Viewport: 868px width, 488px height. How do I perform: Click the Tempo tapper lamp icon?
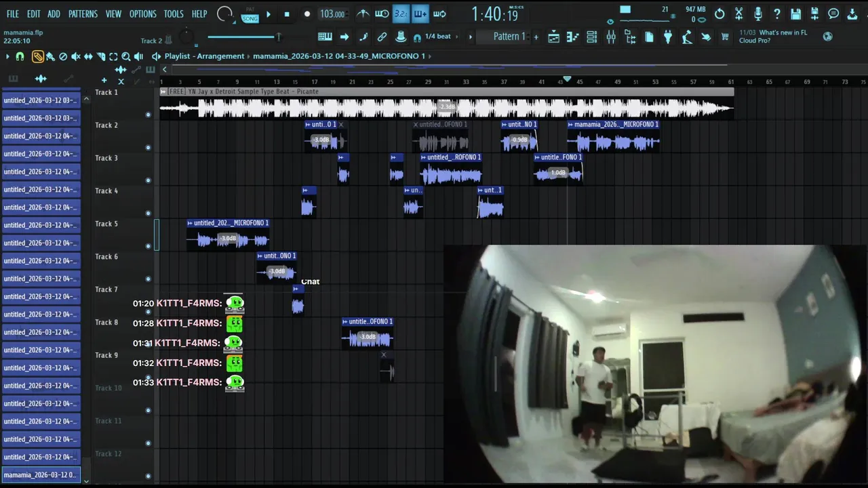[686, 37]
